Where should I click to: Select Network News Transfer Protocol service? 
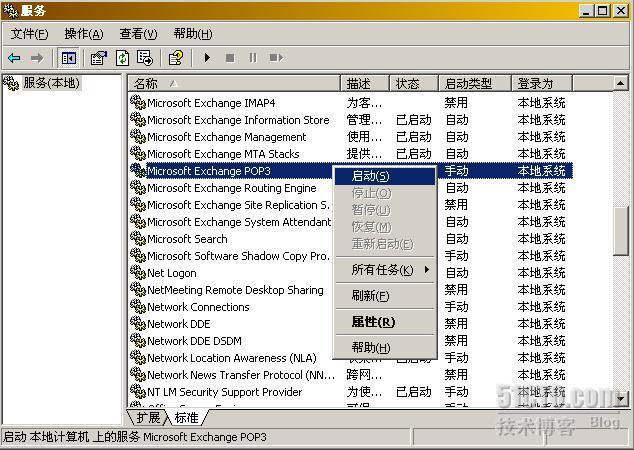tap(241, 374)
